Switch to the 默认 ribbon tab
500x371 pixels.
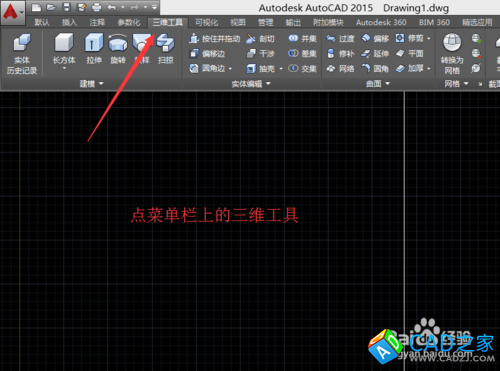pyautogui.click(x=42, y=22)
